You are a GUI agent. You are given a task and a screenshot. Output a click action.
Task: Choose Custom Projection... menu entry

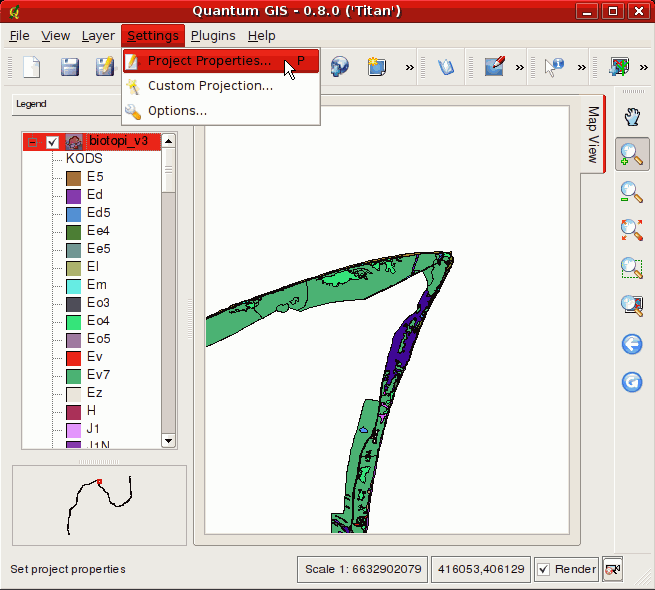coord(221,86)
